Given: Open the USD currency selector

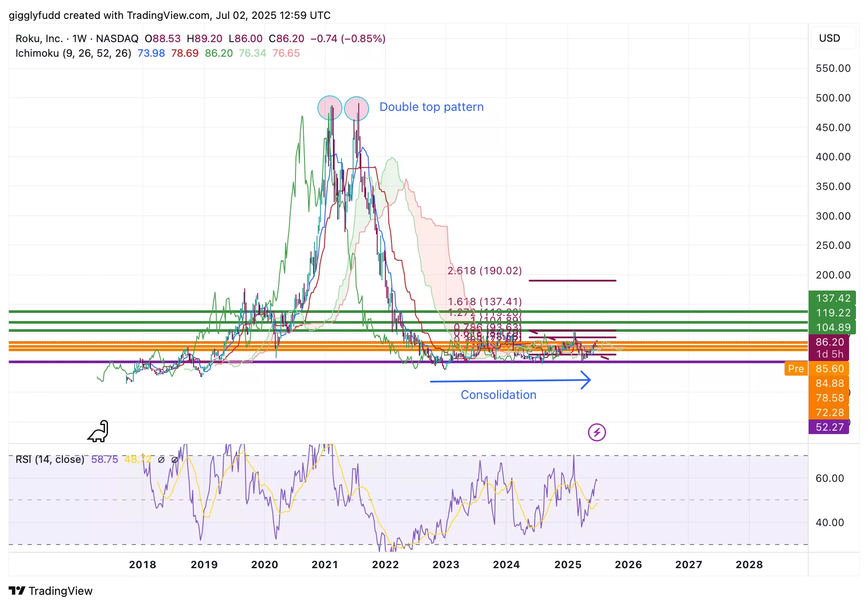Looking at the screenshot, I should (x=829, y=38).
